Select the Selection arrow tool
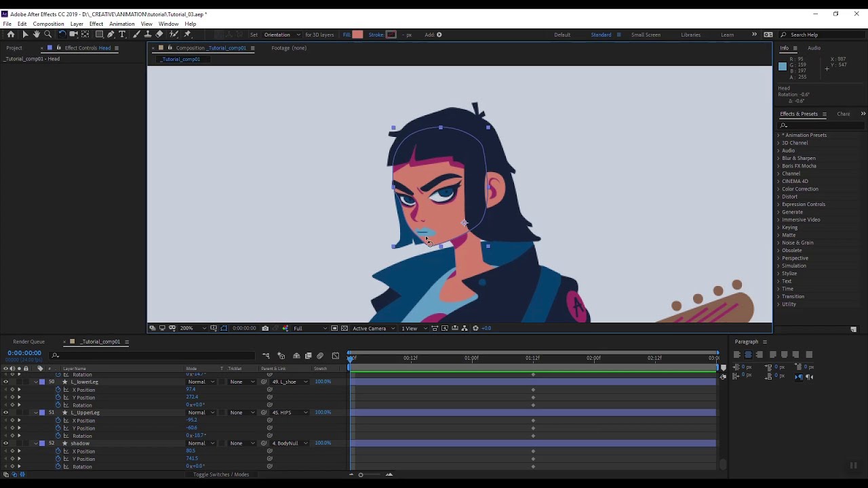The height and width of the screenshot is (488, 868). pyautogui.click(x=25, y=34)
